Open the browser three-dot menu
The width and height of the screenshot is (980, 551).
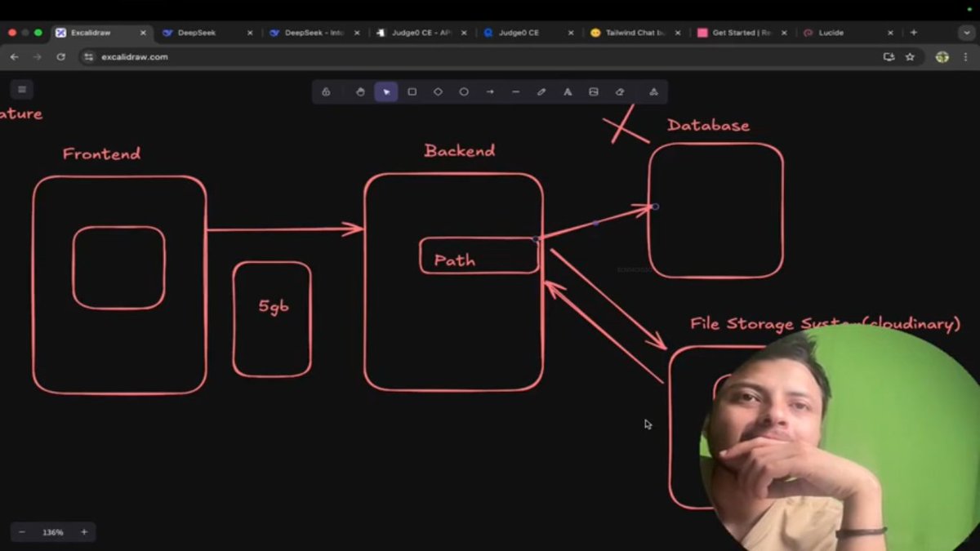[x=967, y=57]
